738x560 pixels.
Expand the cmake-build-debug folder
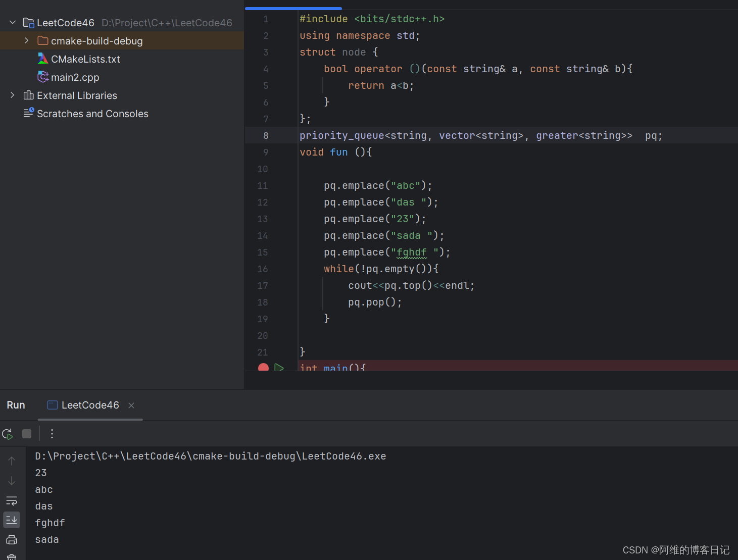(x=27, y=40)
